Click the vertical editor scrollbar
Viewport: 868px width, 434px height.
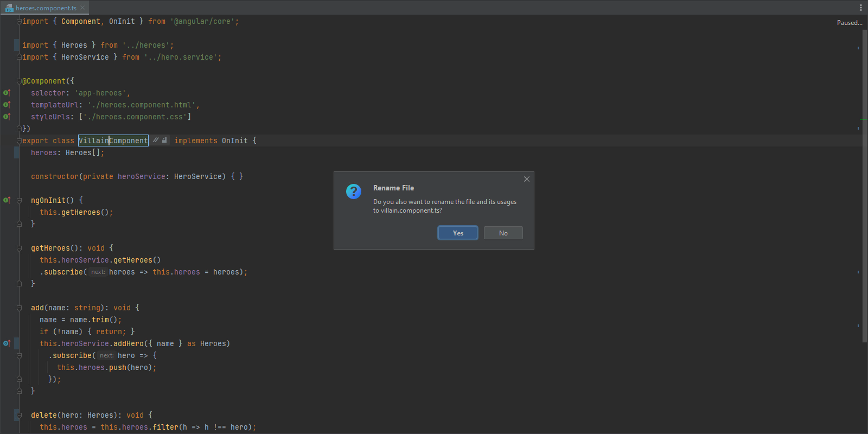coord(865,186)
